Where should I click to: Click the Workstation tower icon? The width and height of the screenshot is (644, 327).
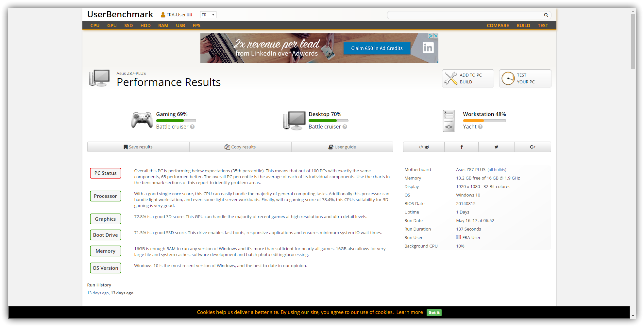point(449,121)
